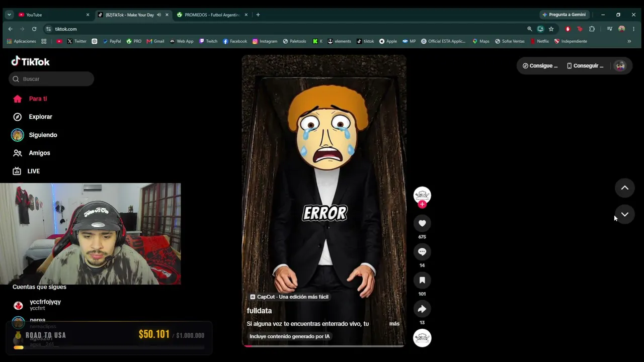Go back to the previous page
644x362 pixels.
point(10,29)
